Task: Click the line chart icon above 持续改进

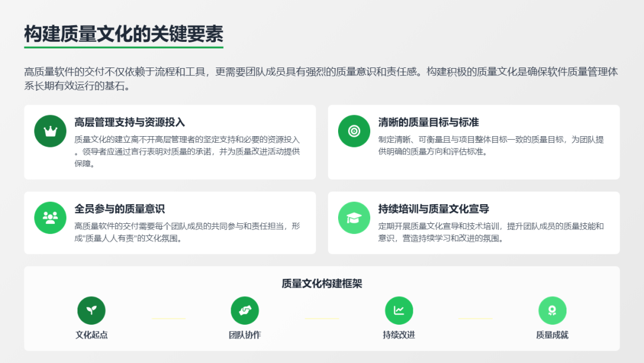Action: (398, 310)
